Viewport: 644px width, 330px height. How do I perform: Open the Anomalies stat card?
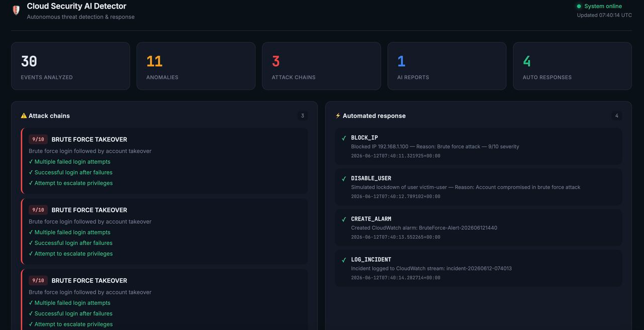(x=196, y=66)
